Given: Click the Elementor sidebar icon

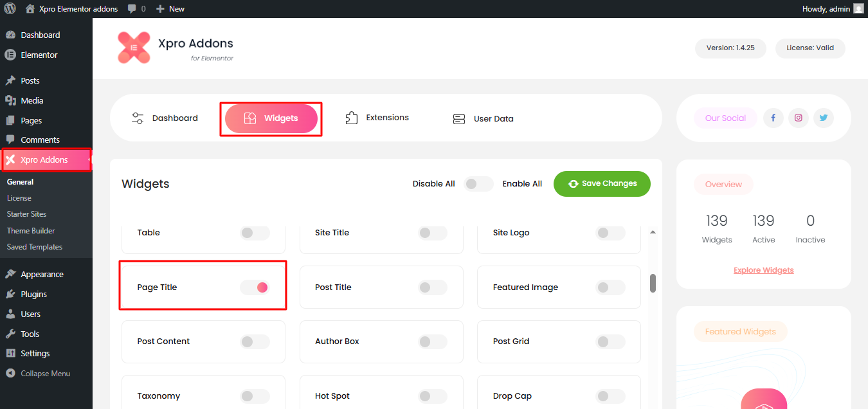Looking at the screenshot, I should point(10,55).
